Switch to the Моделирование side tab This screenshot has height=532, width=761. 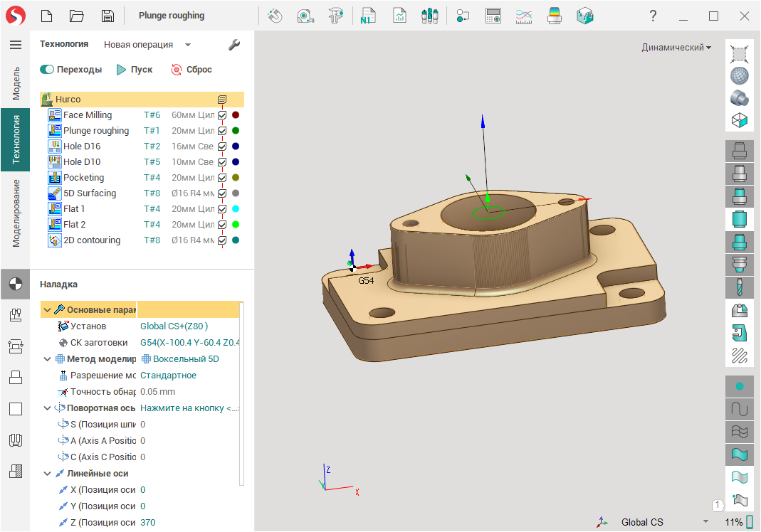click(16, 213)
